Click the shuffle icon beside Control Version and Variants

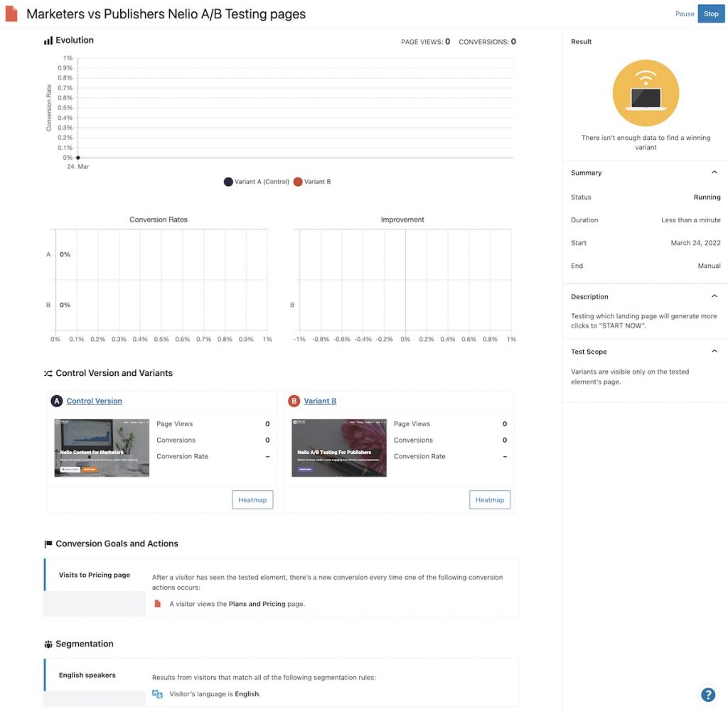[48, 374]
